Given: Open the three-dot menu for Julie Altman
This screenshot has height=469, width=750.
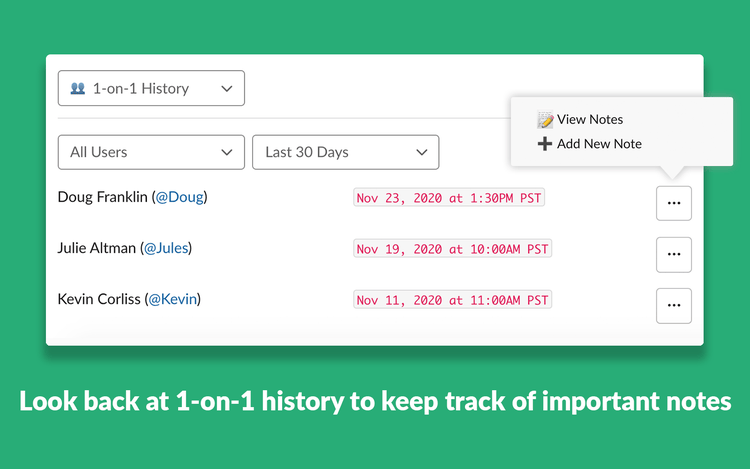Looking at the screenshot, I should [673, 254].
